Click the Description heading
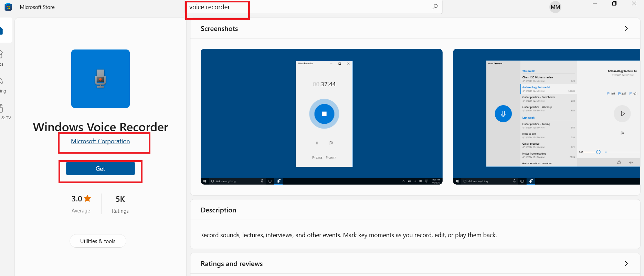 [219, 210]
